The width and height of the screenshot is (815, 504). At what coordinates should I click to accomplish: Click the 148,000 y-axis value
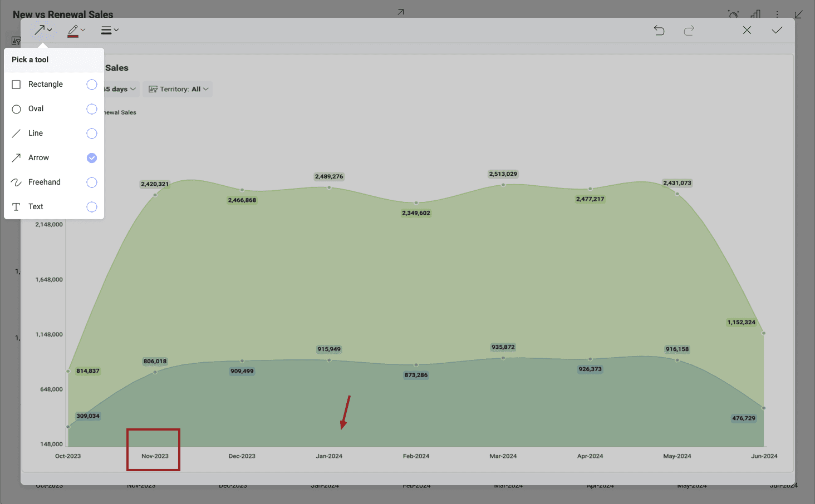(51, 444)
